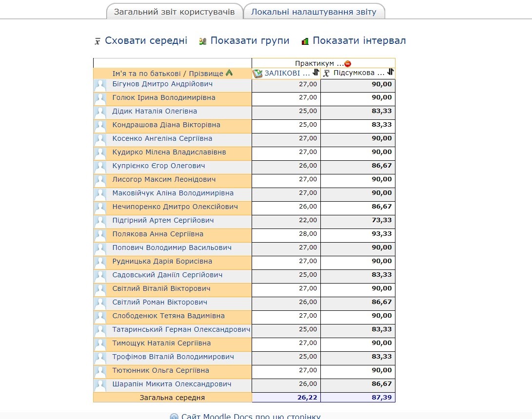Open profile of Голюк Ірина Володимирівна

164,97
